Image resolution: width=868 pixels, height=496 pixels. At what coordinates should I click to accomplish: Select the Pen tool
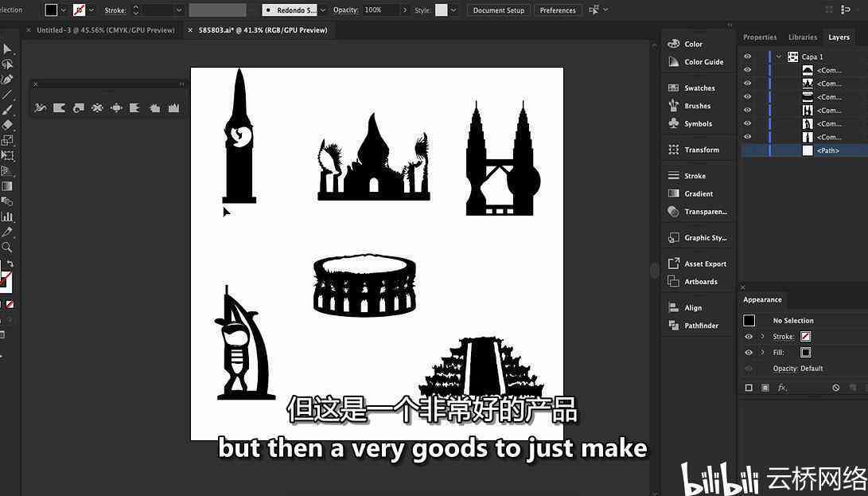(x=7, y=80)
